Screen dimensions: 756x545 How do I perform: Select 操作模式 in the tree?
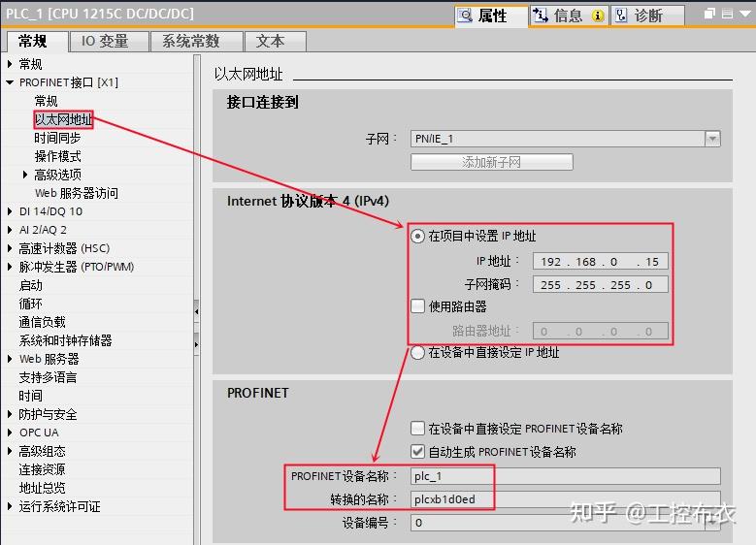[x=57, y=156]
